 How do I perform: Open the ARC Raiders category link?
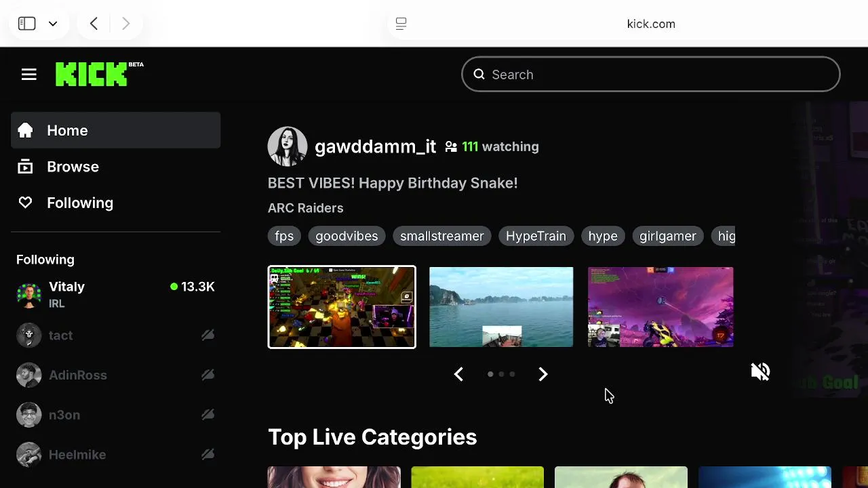click(x=305, y=208)
